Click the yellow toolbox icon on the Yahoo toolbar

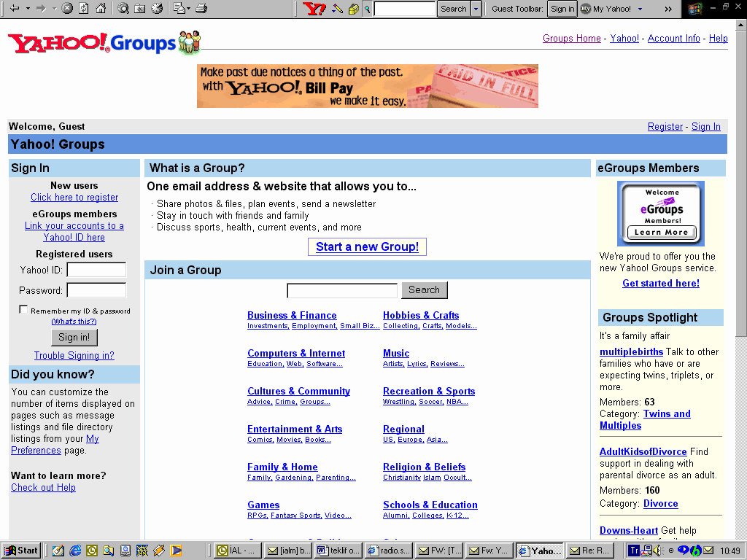(353, 9)
